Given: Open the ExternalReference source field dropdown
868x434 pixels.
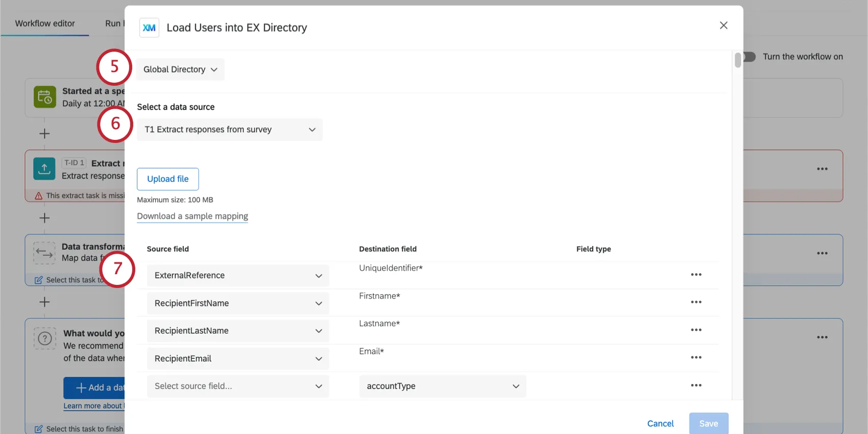Looking at the screenshot, I should coord(238,276).
